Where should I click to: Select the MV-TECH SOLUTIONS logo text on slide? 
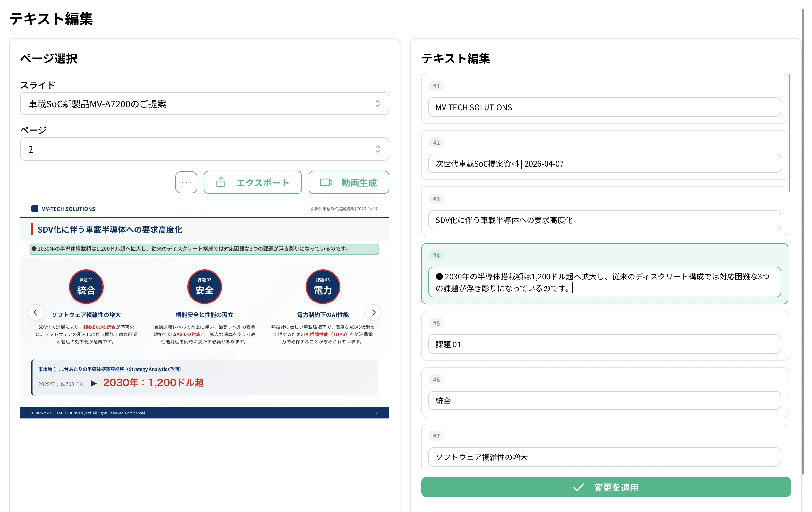(68, 209)
